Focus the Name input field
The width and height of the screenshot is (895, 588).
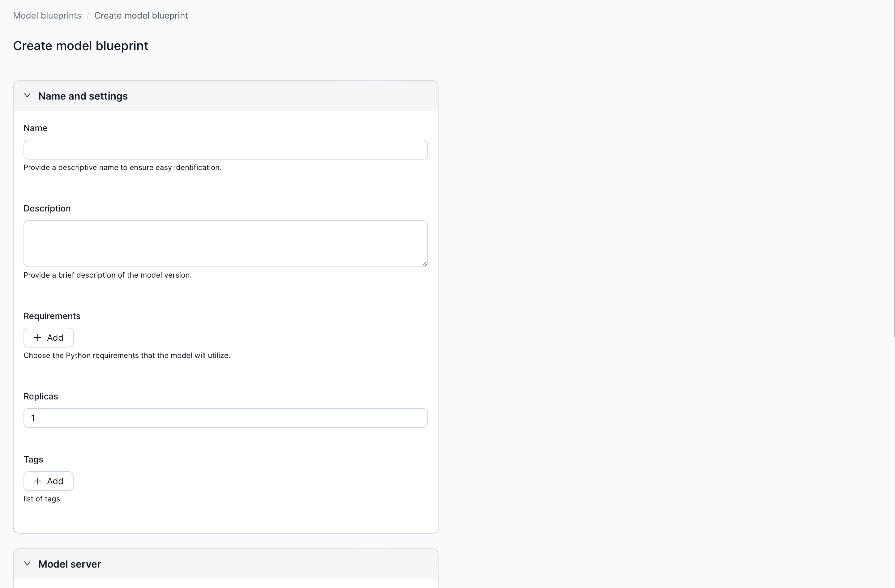pyautogui.click(x=226, y=150)
